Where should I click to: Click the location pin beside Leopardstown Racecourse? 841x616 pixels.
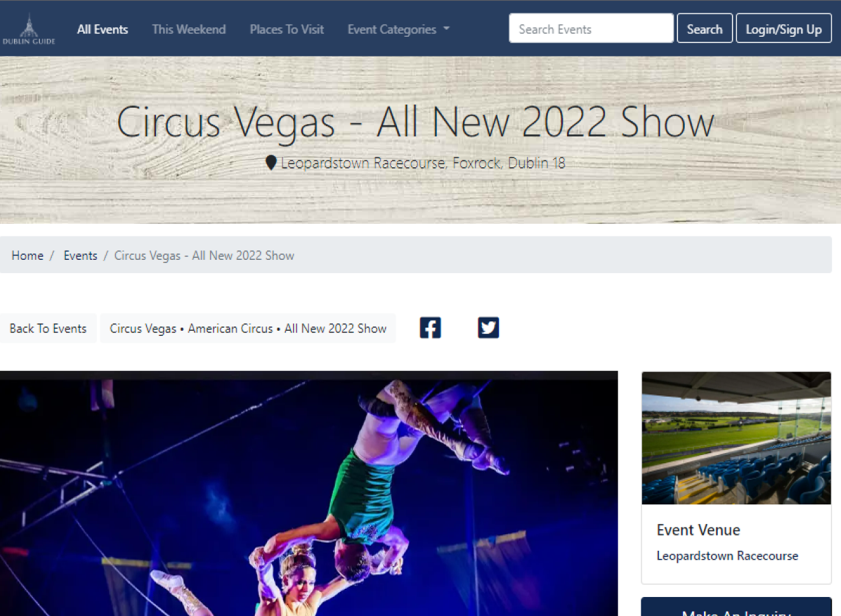click(271, 163)
